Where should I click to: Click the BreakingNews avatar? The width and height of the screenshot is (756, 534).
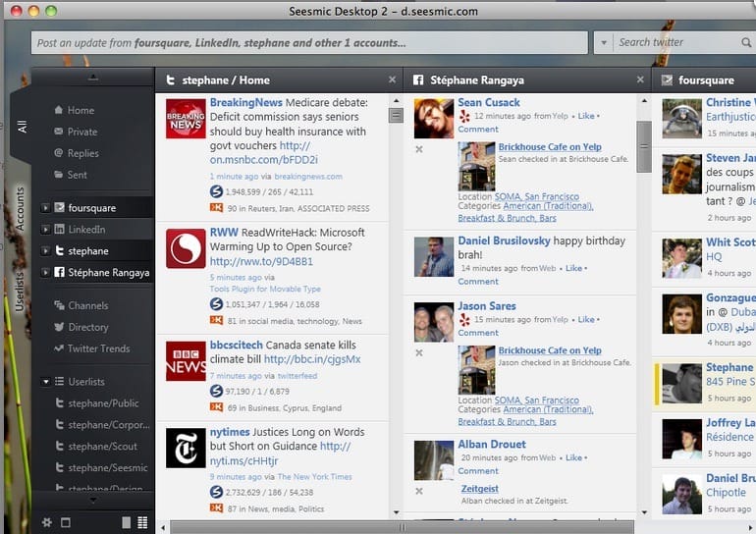tap(186, 119)
